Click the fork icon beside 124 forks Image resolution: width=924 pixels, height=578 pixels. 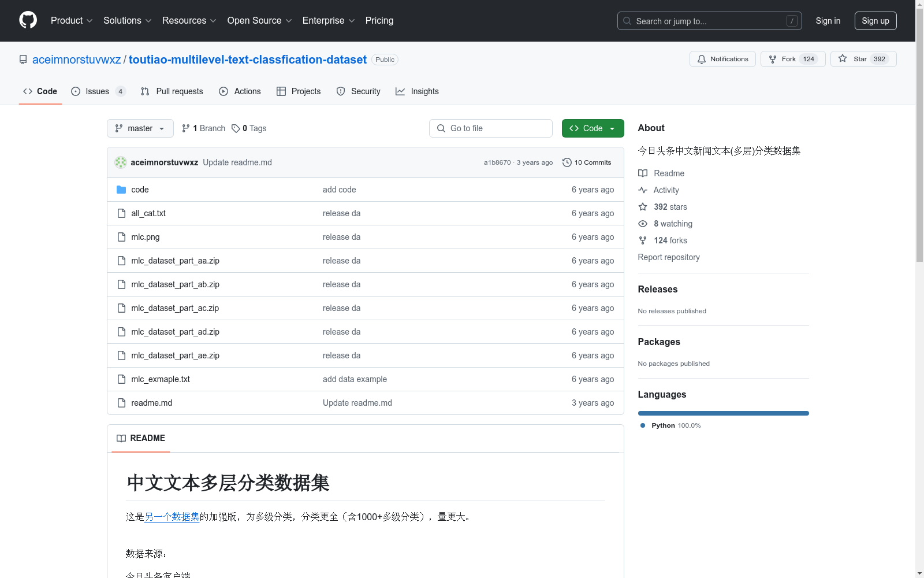click(643, 240)
